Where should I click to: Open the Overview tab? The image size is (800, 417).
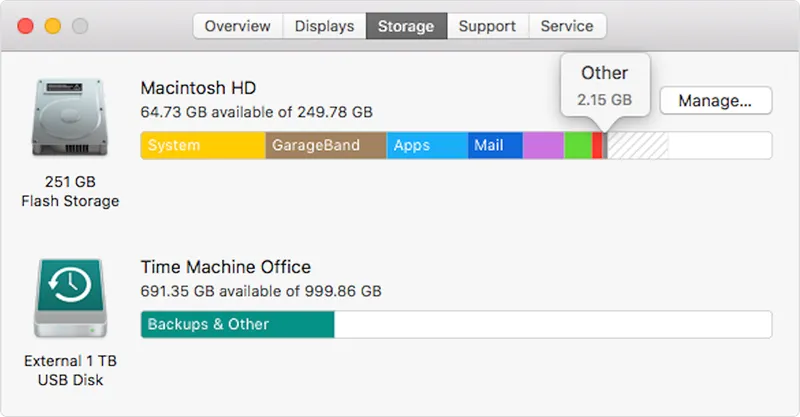click(x=238, y=26)
